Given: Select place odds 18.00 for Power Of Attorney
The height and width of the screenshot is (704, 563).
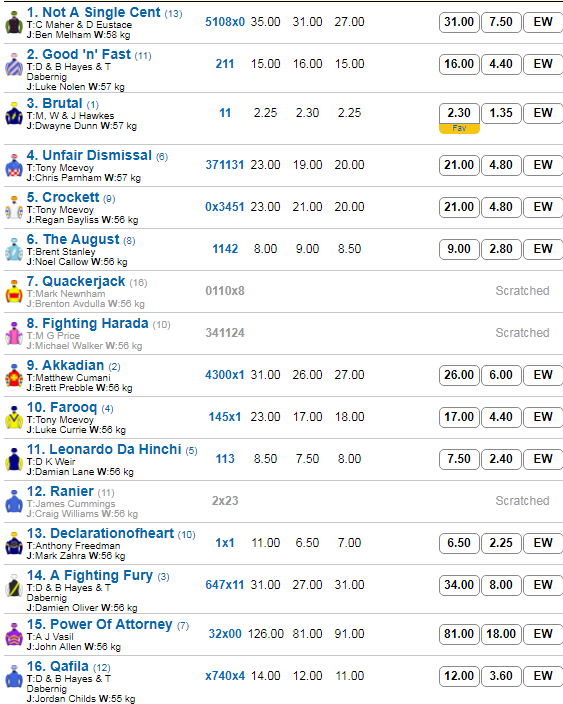Looking at the screenshot, I should tap(501, 634).
